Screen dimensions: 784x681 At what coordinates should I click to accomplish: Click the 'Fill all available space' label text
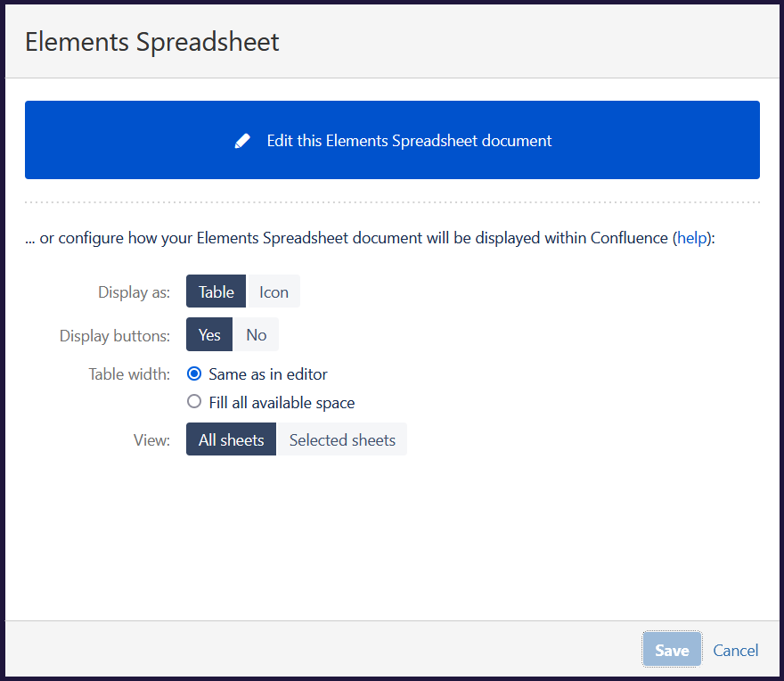(282, 403)
